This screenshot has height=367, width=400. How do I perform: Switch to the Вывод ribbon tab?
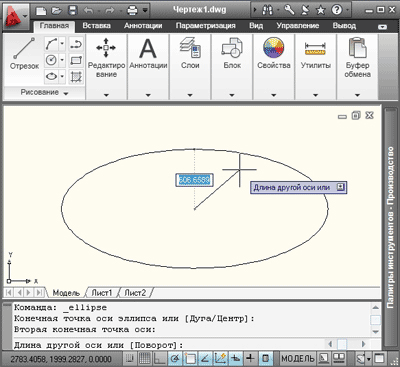(344, 26)
